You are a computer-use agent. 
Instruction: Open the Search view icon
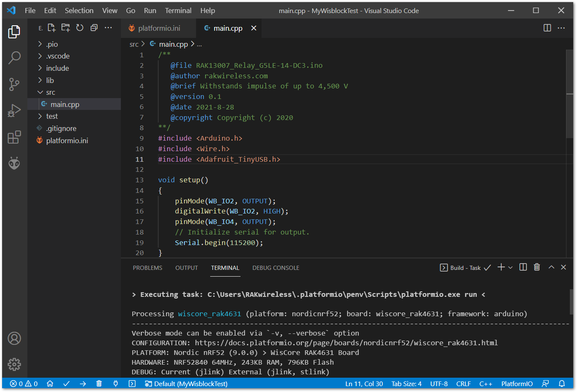tap(14, 58)
